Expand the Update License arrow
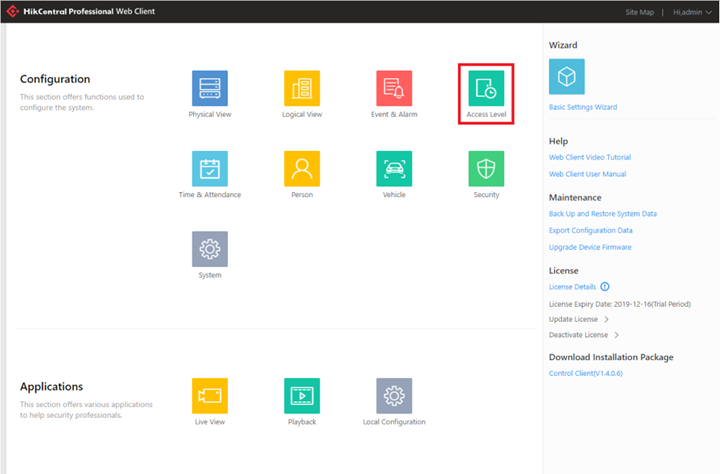The image size is (720, 474). tap(607, 319)
